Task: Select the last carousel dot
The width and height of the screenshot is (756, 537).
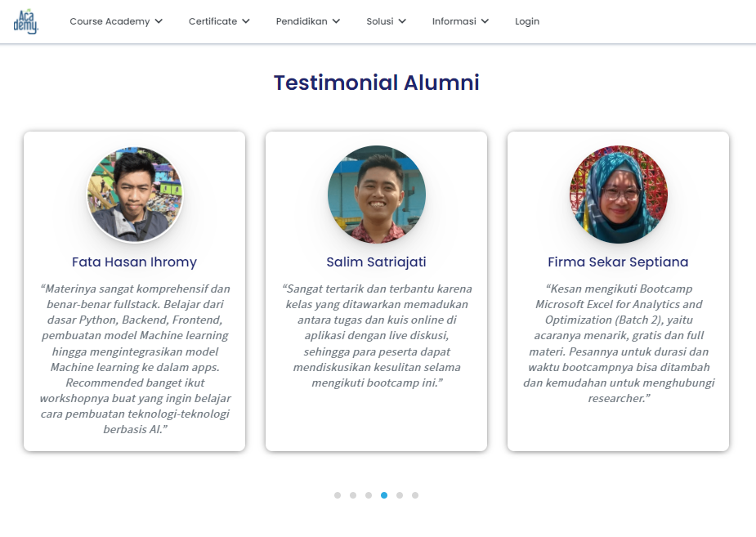Action: click(415, 494)
